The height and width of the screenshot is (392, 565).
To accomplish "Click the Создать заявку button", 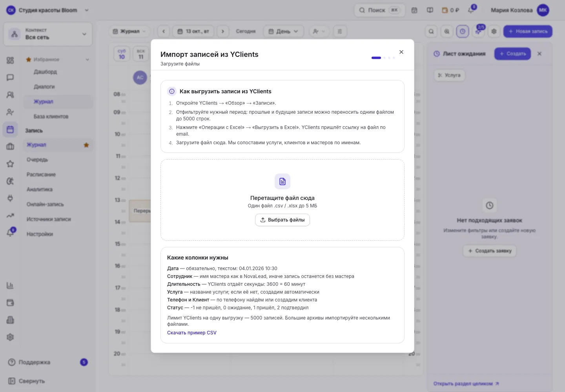I will 490,251.
